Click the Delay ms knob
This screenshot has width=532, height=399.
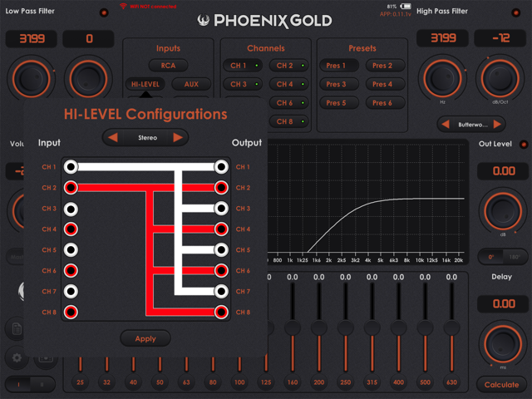click(x=503, y=344)
